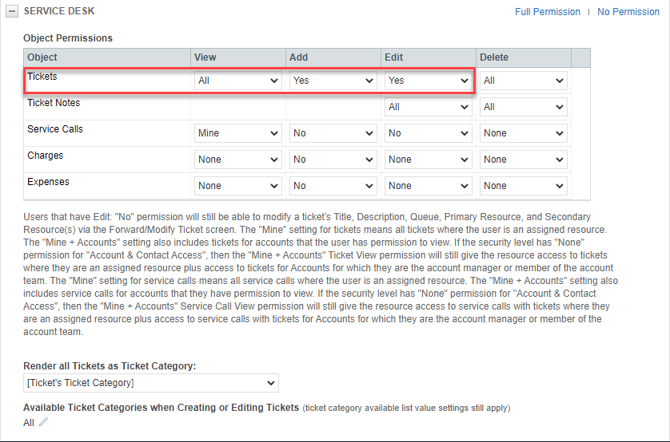The width and height of the screenshot is (670, 442).
Task: Open the Charges View dropdown
Action: pos(238,159)
